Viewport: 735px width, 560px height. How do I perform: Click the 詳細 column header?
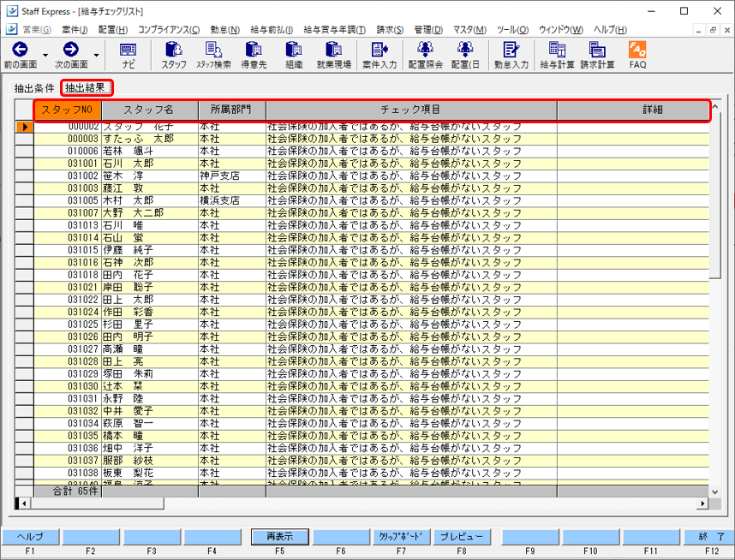(x=633, y=110)
